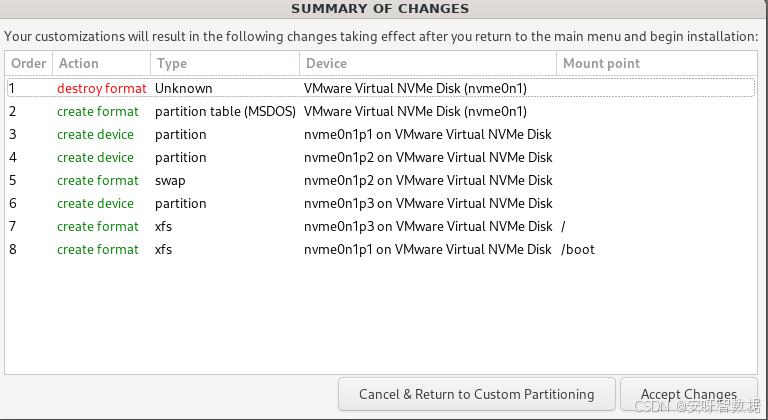Click the /boot mount point cell
The image size is (768, 420).
578,249
